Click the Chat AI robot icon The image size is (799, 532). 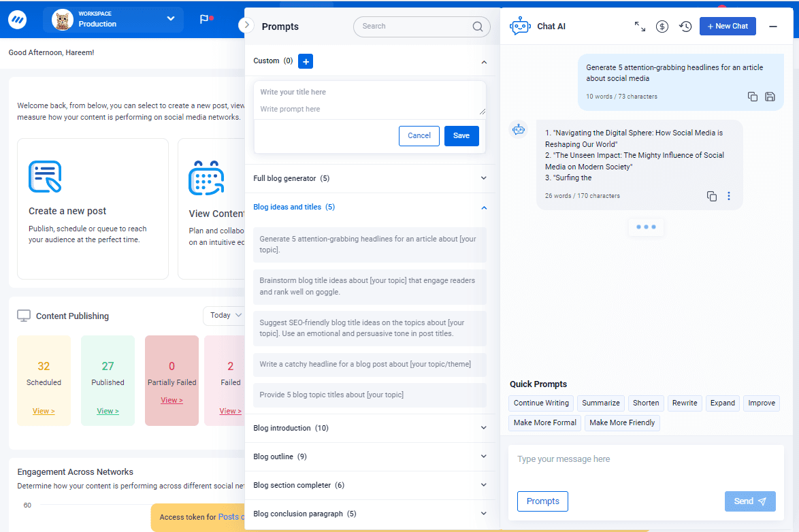519,26
